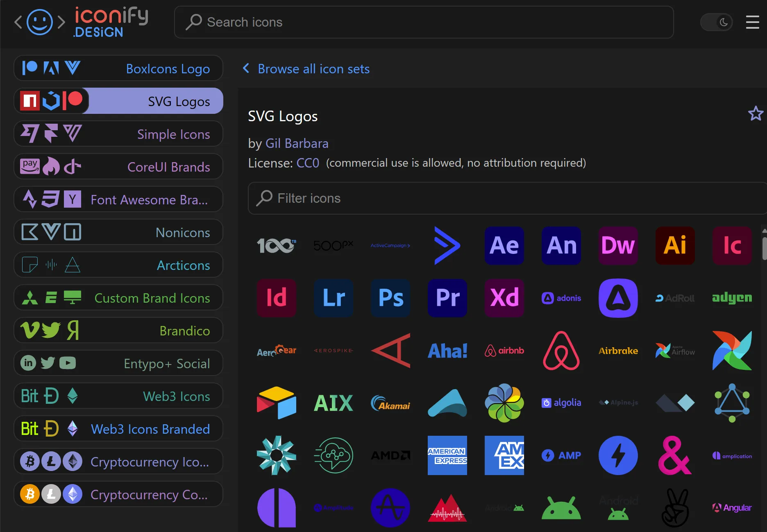Select the After Effects Ae logo icon
Viewport: 767px width, 532px height.
tap(504, 246)
